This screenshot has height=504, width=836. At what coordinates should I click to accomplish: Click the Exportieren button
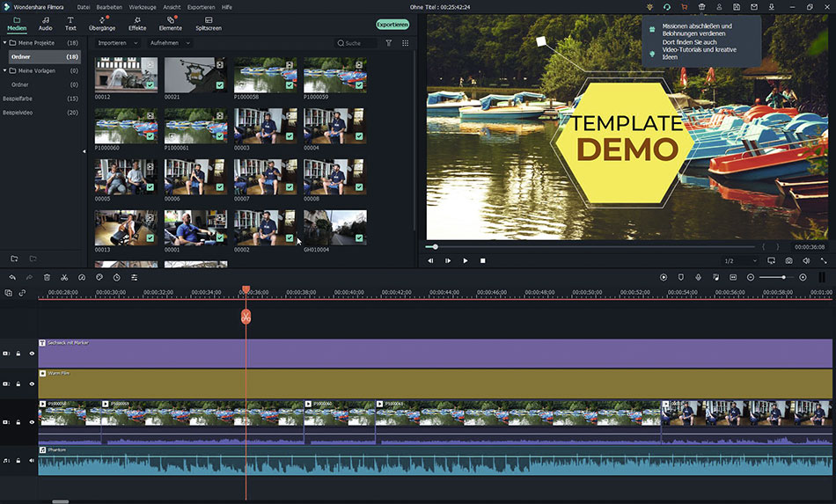coord(392,25)
